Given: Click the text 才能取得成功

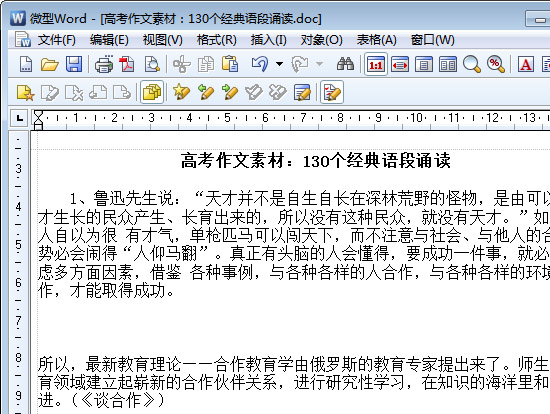Looking at the screenshot, I should 118,291.
